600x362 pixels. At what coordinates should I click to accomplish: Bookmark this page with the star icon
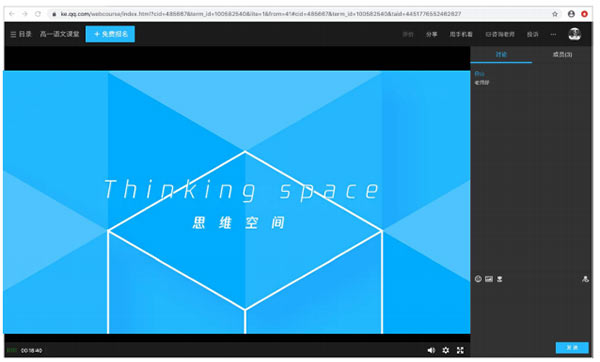555,14
